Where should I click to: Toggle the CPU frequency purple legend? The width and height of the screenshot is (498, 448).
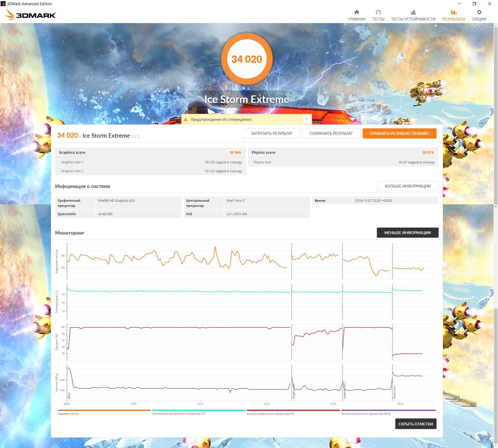[x=388, y=412]
